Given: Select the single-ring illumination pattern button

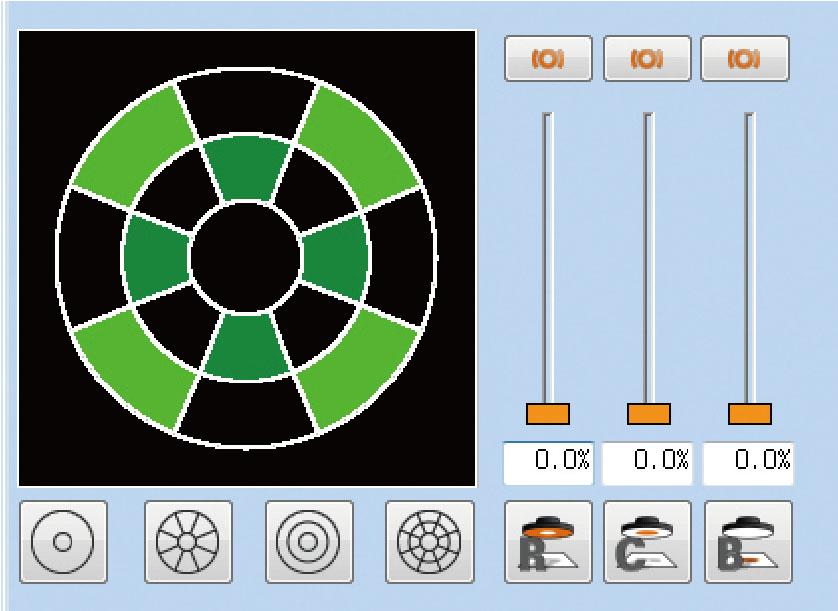Looking at the screenshot, I should tap(62, 542).
